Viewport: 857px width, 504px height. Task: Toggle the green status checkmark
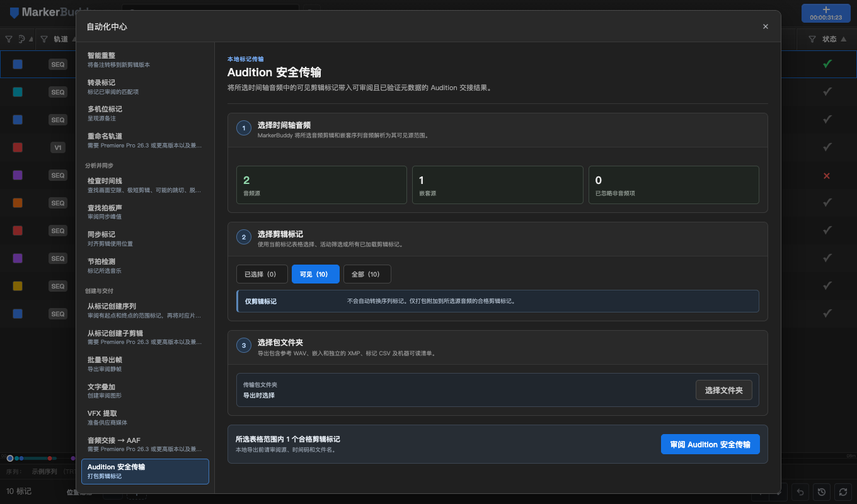tap(827, 64)
